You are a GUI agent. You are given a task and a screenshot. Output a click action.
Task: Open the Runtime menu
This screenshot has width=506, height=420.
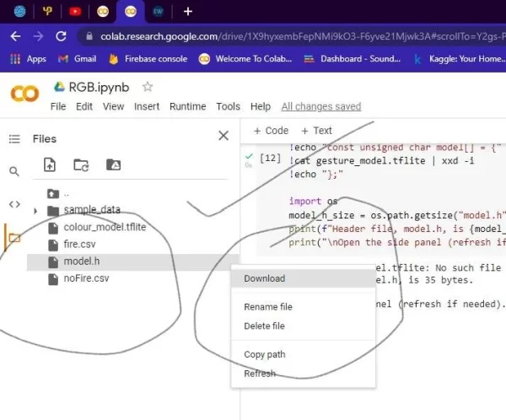point(187,106)
